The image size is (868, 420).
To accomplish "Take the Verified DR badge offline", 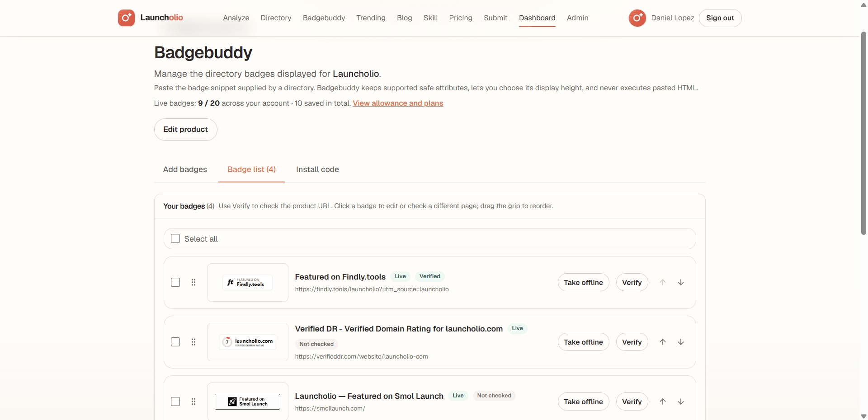I will 583,342.
